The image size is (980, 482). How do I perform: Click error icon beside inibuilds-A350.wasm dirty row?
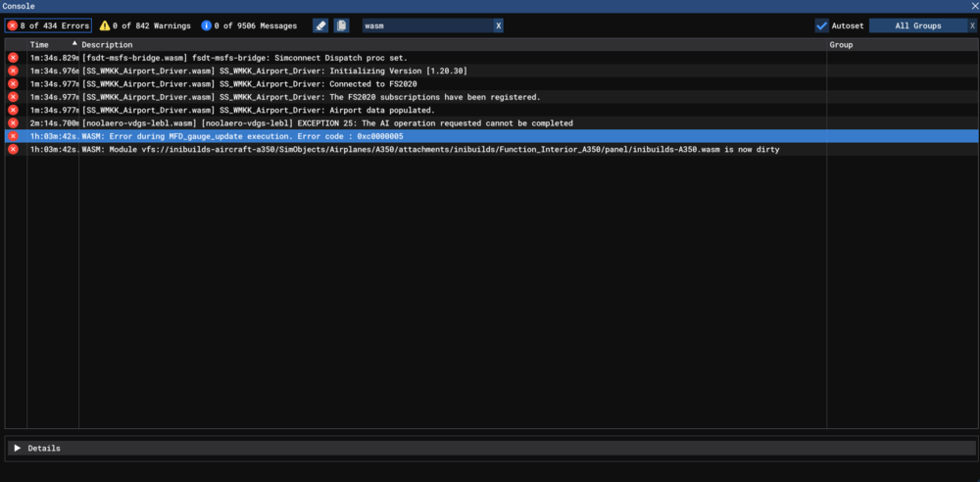(13, 150)
